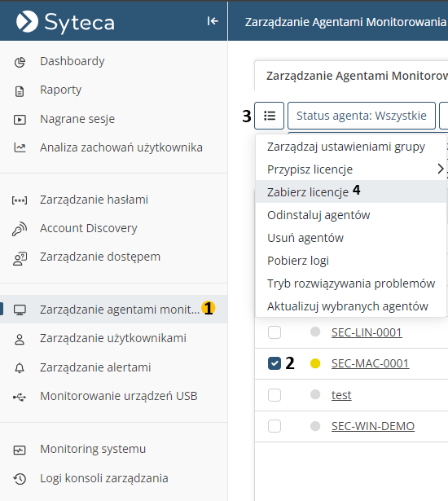This screenshot has height=501, width=448.
Task: Click the Zarządzanie dostępem user icon
Action: [x=20, y=258]
